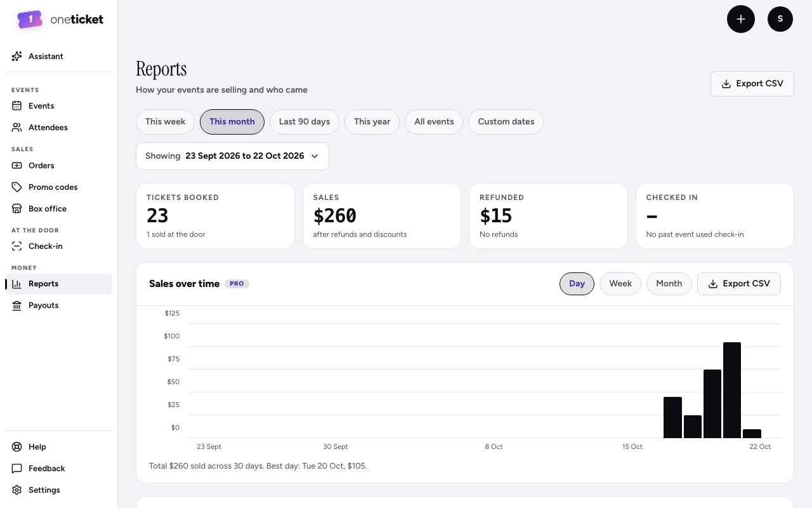The image size is (812, 508).
Task: Click the Box office storefront icon
Action: pos(17,209)
